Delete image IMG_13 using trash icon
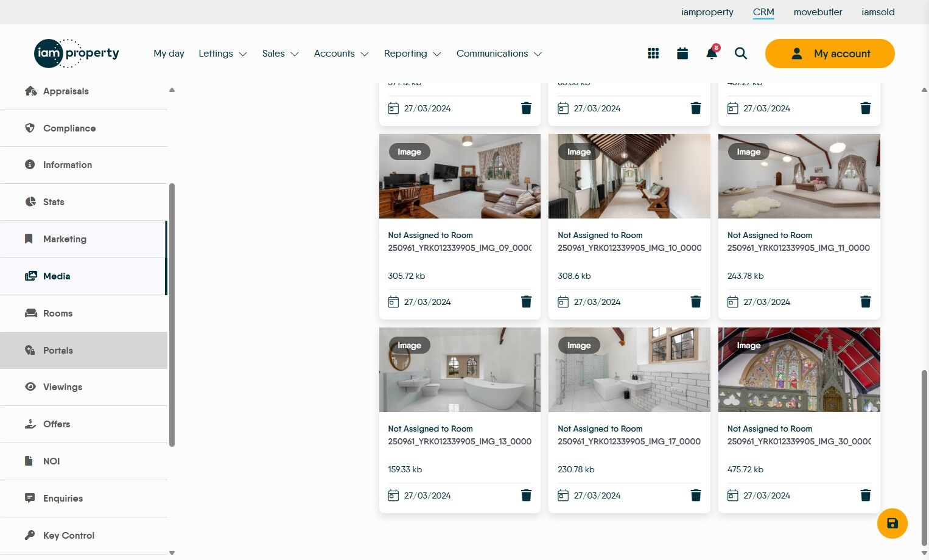This screenshot has height=560, width=929. click(x=527, y=495)
